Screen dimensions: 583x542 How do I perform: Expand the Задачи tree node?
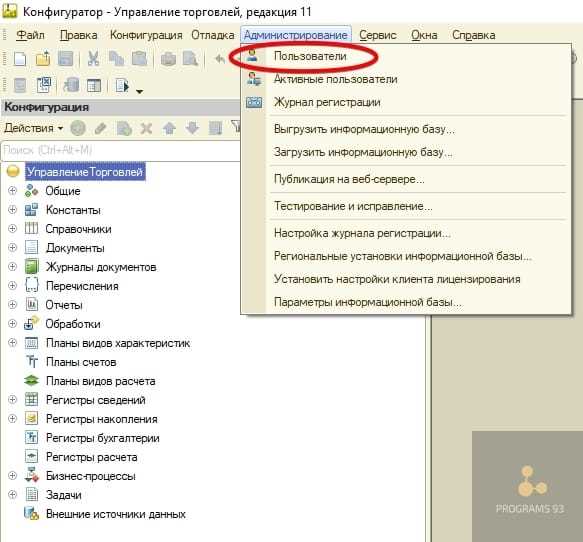(x=12, y=494)
